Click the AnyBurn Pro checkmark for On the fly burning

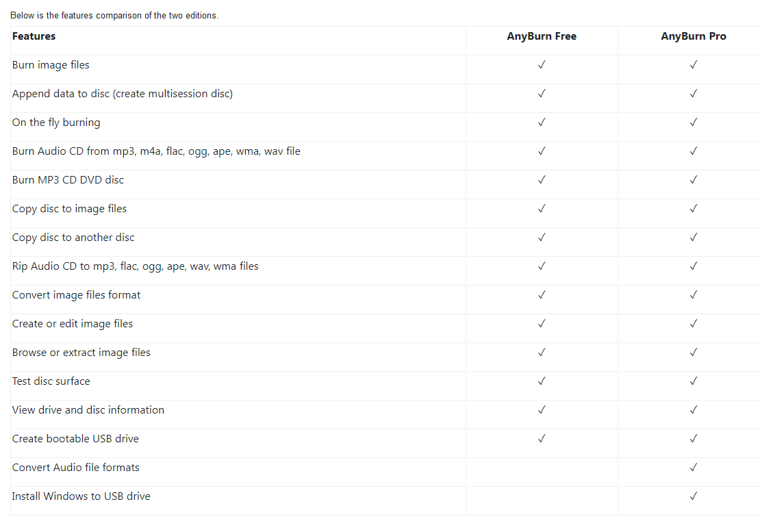pos(694,123)
